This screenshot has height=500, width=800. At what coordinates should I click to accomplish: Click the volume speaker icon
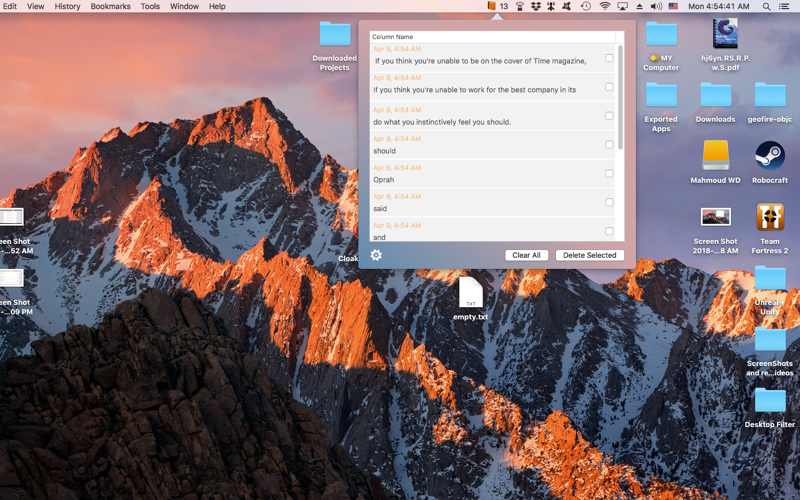[x=656, y=6]
